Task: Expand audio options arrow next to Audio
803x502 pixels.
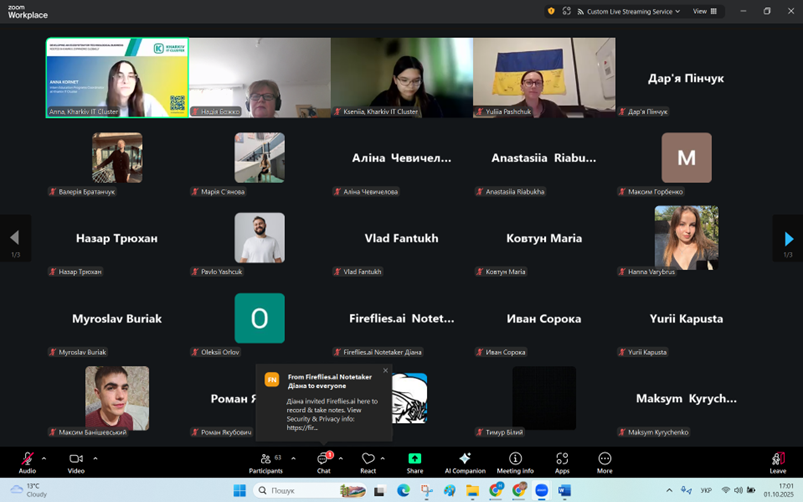Action: (x=44, y=458)
